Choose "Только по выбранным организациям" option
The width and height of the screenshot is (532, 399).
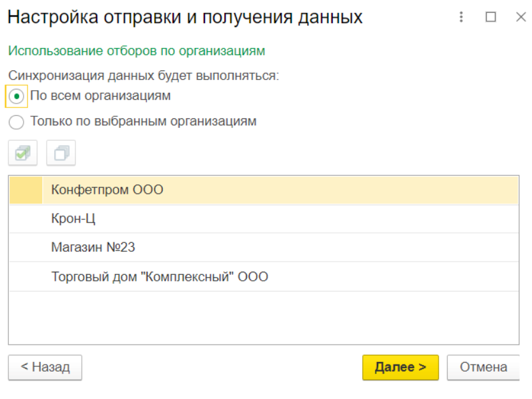(x=17, y=121)
